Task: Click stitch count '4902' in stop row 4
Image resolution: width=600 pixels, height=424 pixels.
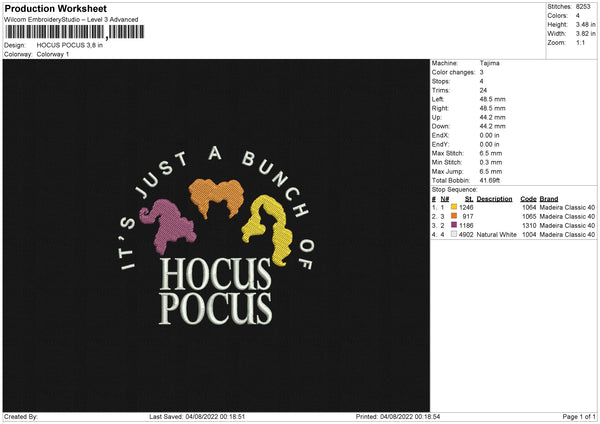Action: tap(466, 235)
